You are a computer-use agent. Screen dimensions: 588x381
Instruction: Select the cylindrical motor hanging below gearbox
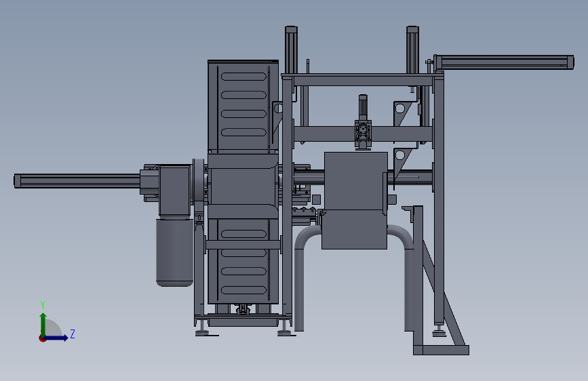[x=174, y=252]
